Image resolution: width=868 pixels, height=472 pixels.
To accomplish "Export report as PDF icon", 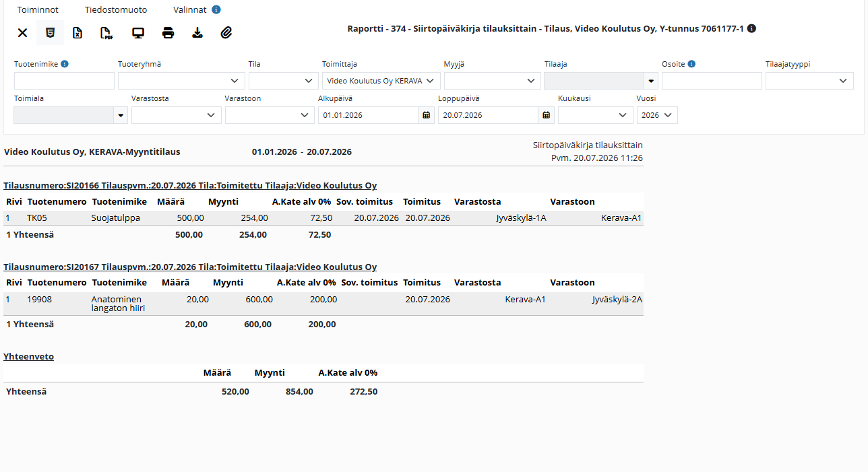I will tap(106, 32).
